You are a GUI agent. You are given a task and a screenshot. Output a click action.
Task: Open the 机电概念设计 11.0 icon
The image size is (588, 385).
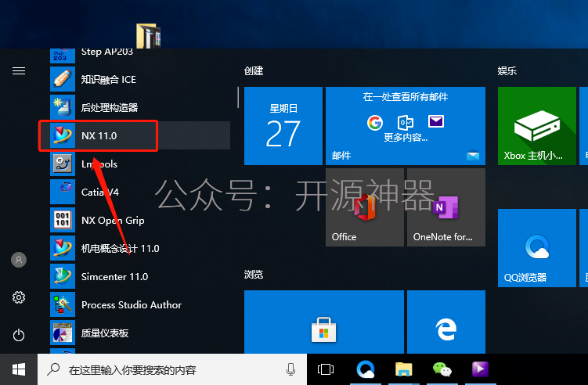point(63,248)
